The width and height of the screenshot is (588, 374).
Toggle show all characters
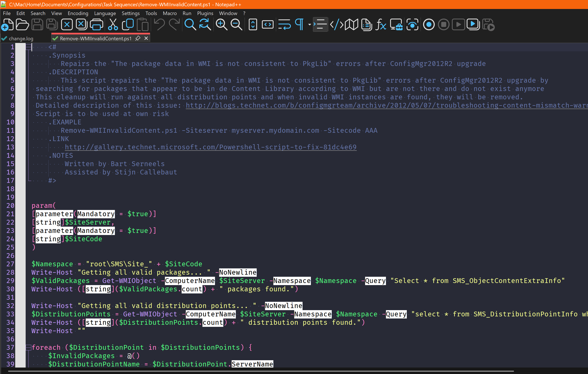299,24
